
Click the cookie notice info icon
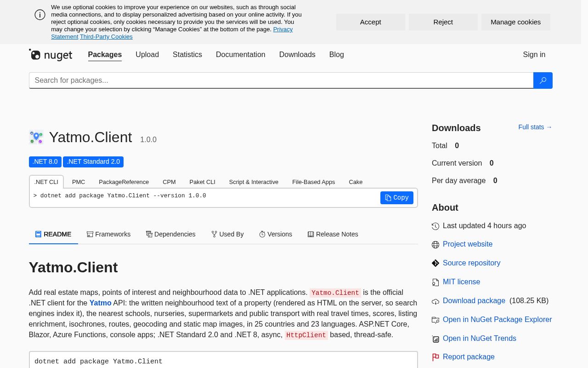(x=40, y=15)
